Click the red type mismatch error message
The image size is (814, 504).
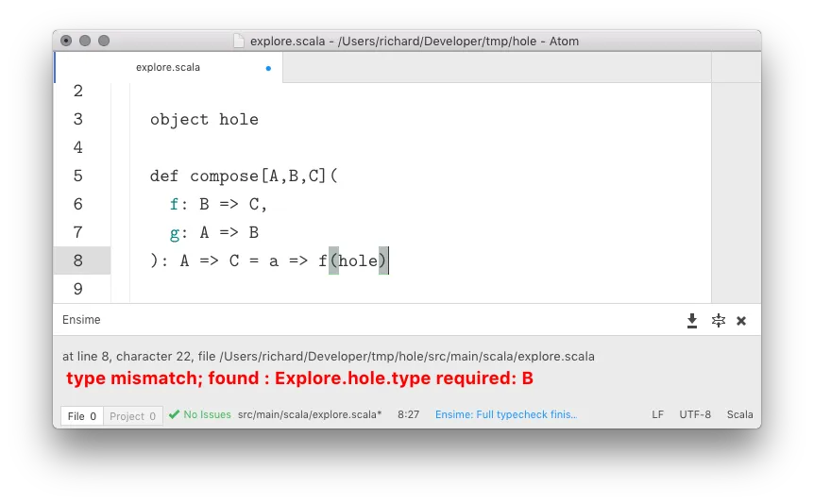click(x=299, y=378)
